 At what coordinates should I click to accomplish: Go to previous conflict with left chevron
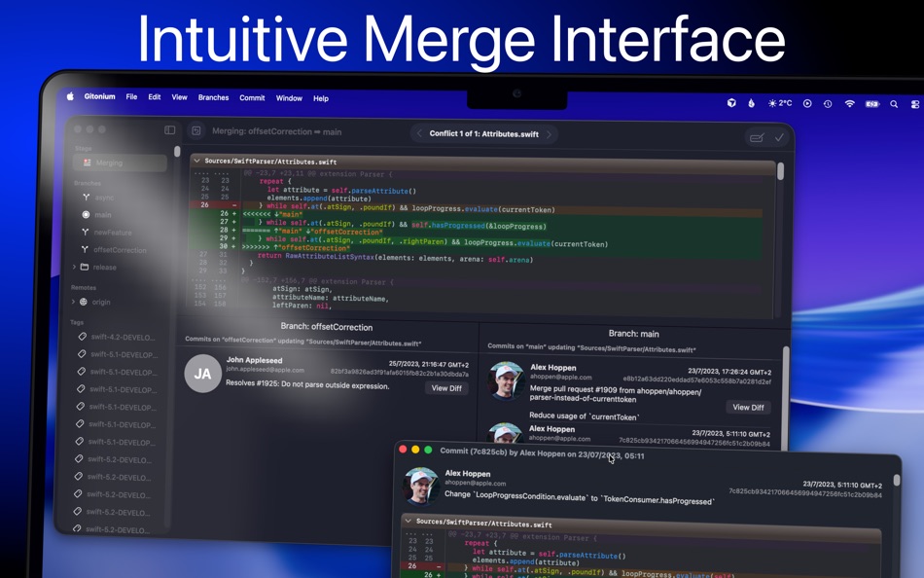(419, 134)
